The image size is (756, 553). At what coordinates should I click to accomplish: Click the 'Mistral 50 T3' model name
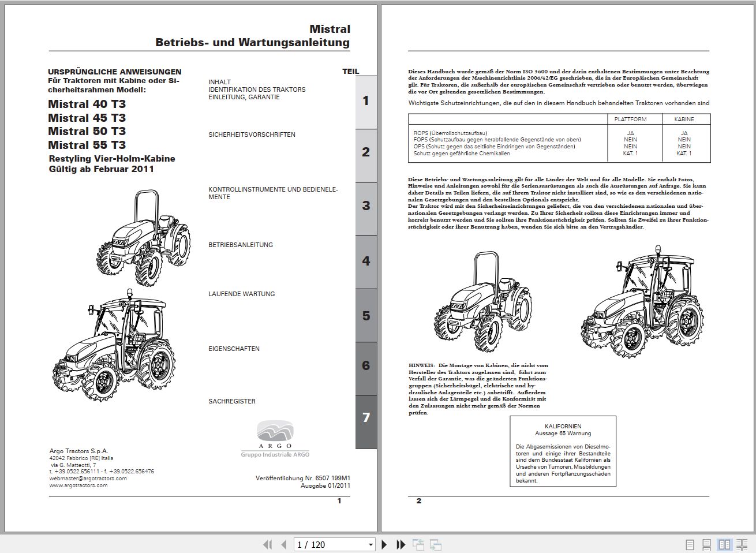point(87,131)
